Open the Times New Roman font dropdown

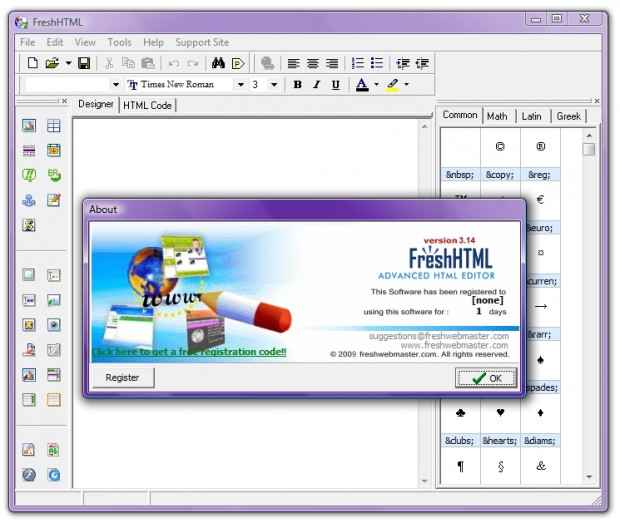[240, 85]
